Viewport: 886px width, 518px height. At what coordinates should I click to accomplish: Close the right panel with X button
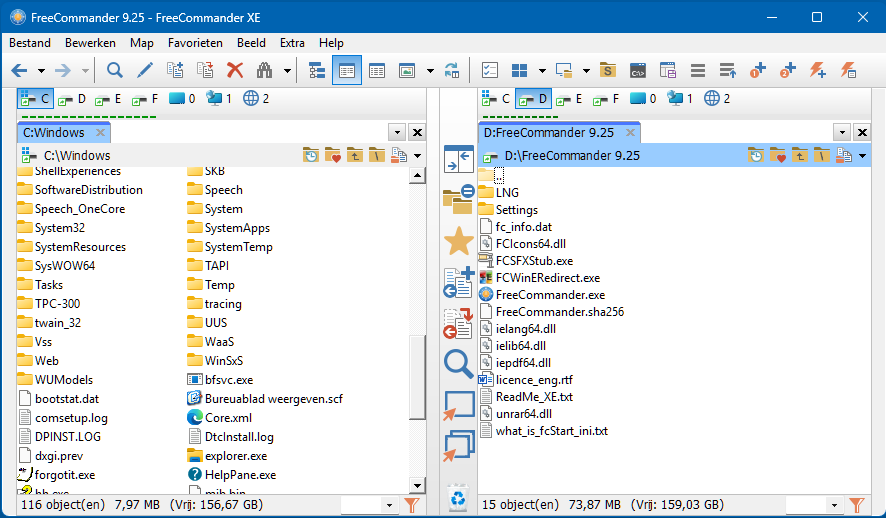(x=862, y=132)
